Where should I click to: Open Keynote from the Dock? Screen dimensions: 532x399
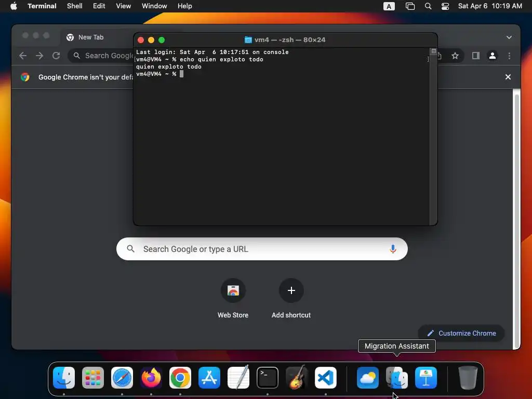click(426, 378)
